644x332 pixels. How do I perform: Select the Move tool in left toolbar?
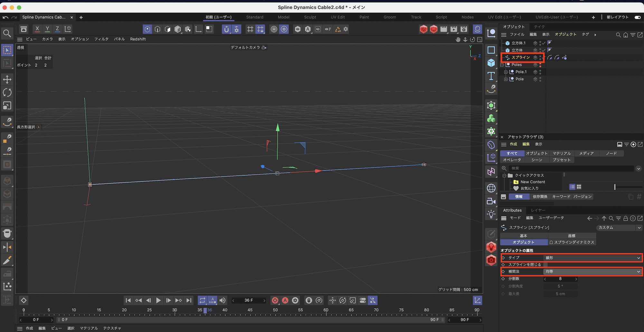pos(7,79)
